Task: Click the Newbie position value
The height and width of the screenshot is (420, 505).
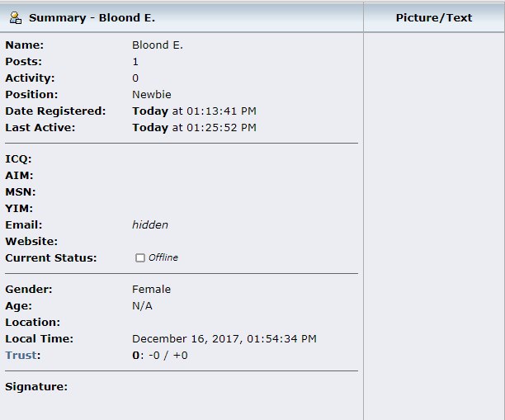Action: point(152,94)
